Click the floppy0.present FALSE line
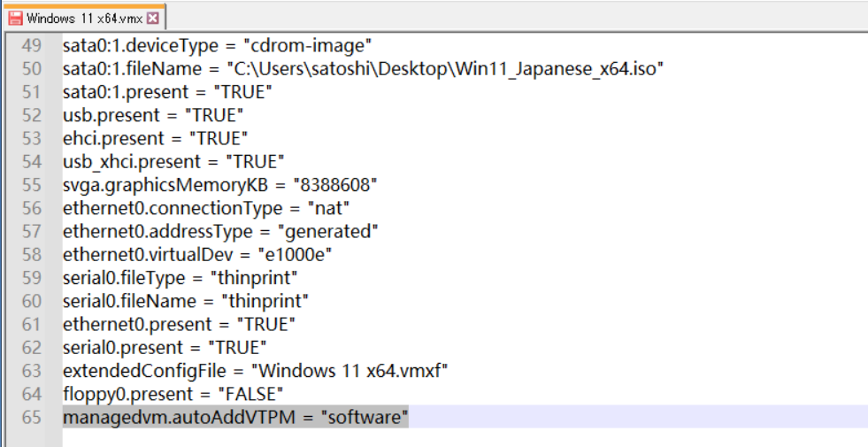Viewport: 868px width, 447px height. point(173,395)
